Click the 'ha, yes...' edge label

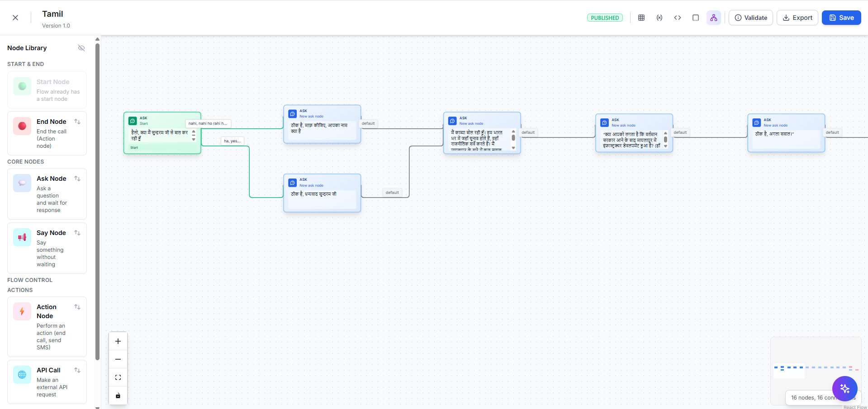point(232,141)
